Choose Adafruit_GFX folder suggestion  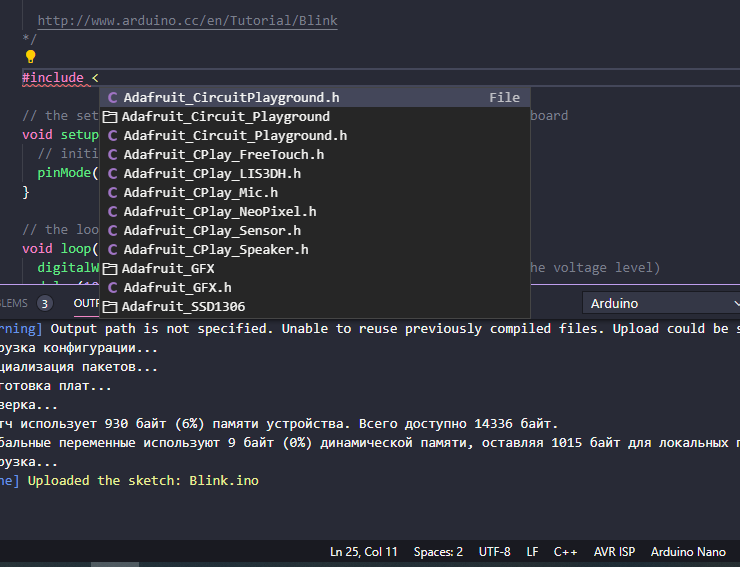[x=315, y=268]
